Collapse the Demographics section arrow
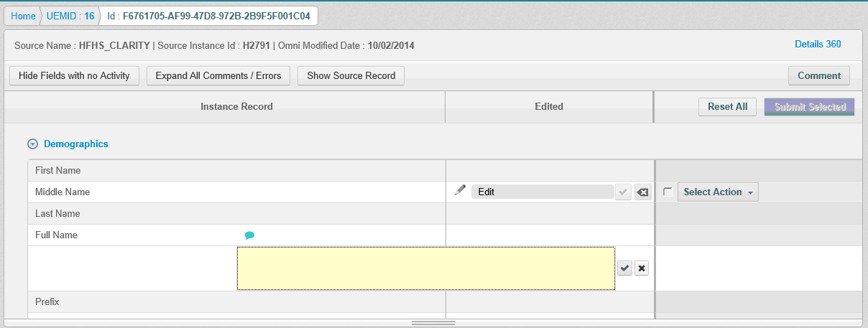Screen dimensions: 868x328 pyautogui.click(x=32, y=144)
